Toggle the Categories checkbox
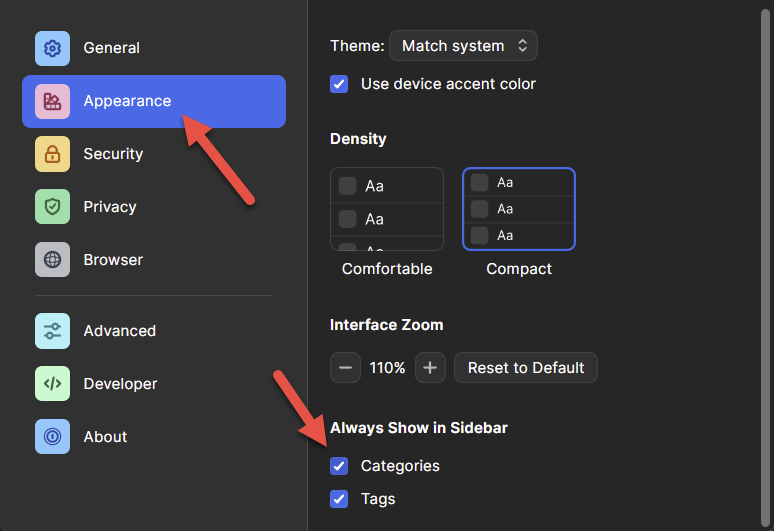This screenshot has width=774, height=531. point(339,466)
